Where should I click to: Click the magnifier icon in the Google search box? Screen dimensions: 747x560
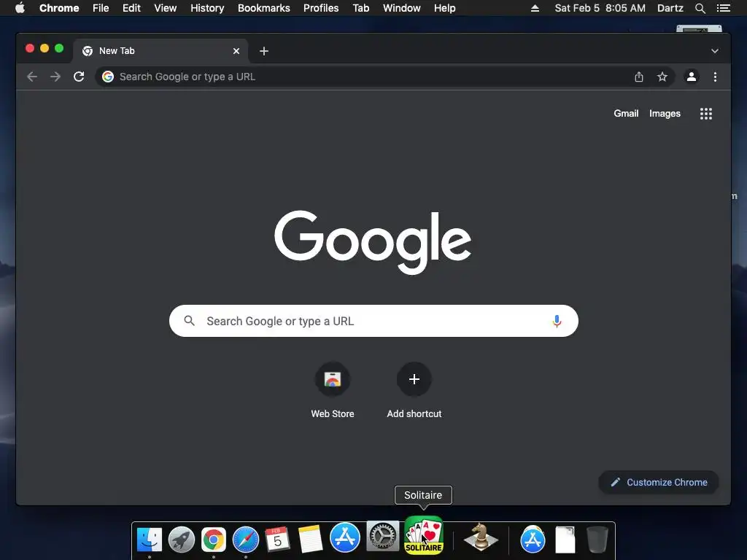click(x=189, y=321)
